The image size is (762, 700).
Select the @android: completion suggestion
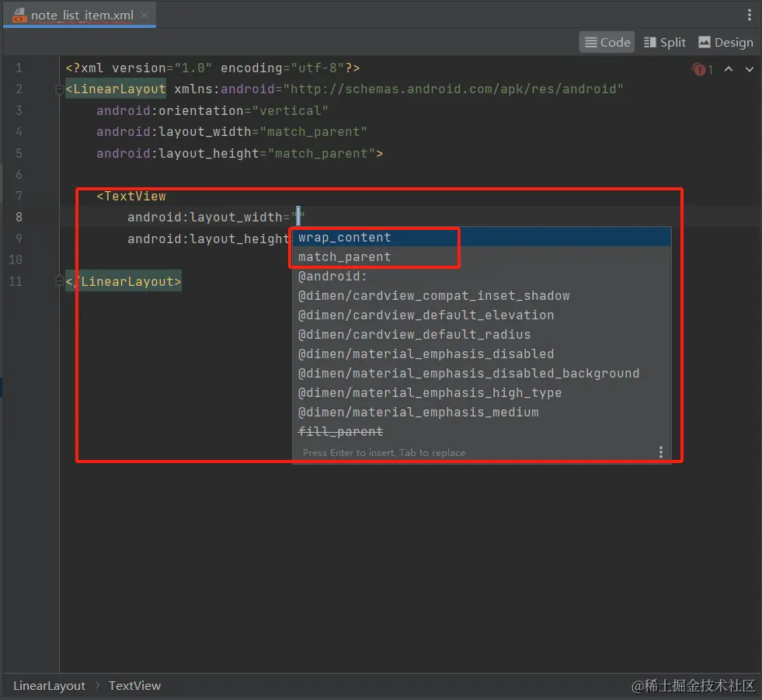481,276
